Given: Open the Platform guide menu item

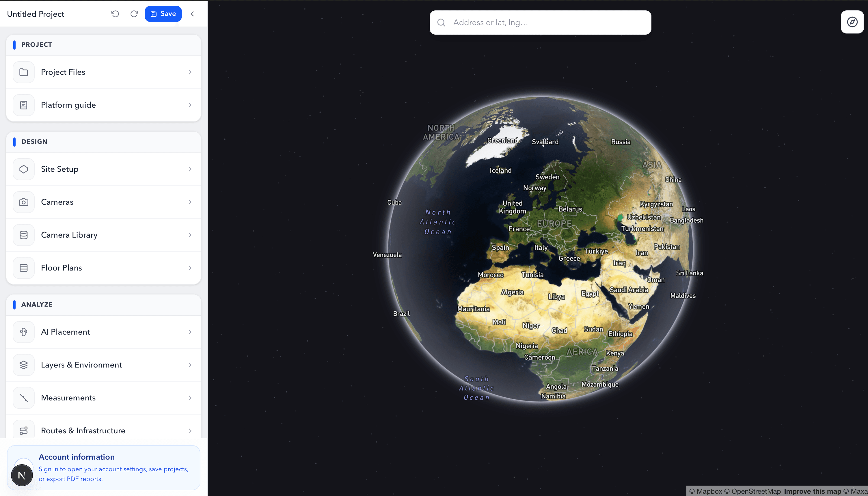Looking at the screenshot, I should pyautogui.click(x=68, y=105).
